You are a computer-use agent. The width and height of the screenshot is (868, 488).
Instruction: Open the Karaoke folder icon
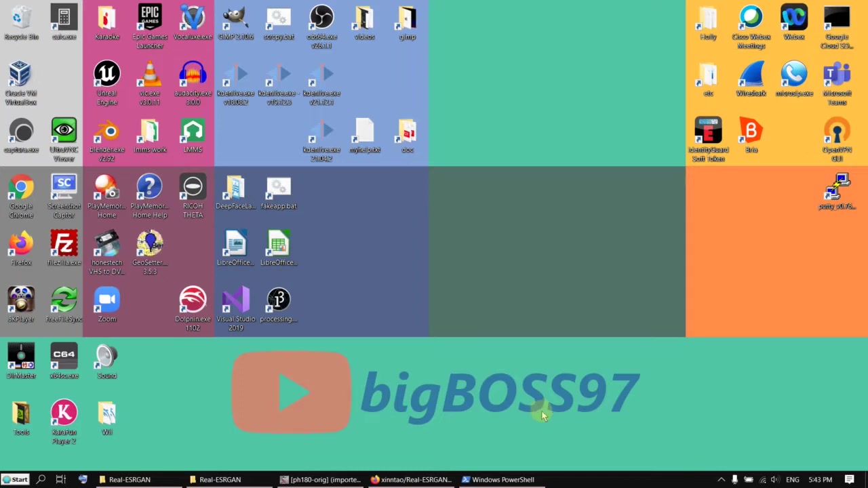[x=106, y=23]
